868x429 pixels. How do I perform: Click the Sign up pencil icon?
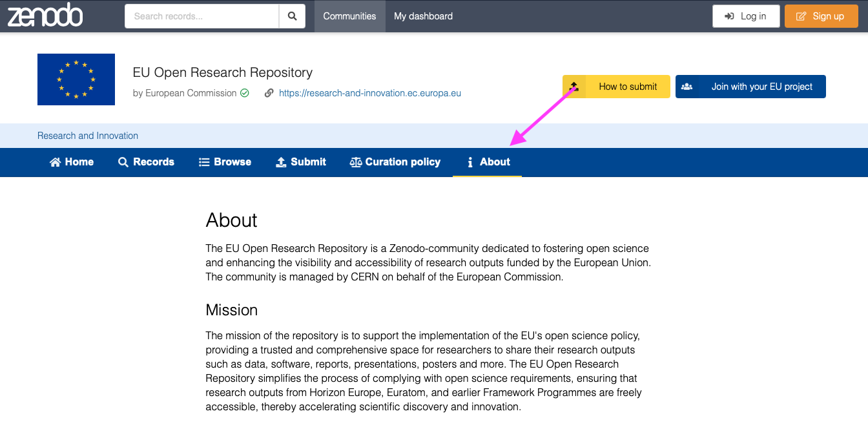click(801, 16)
